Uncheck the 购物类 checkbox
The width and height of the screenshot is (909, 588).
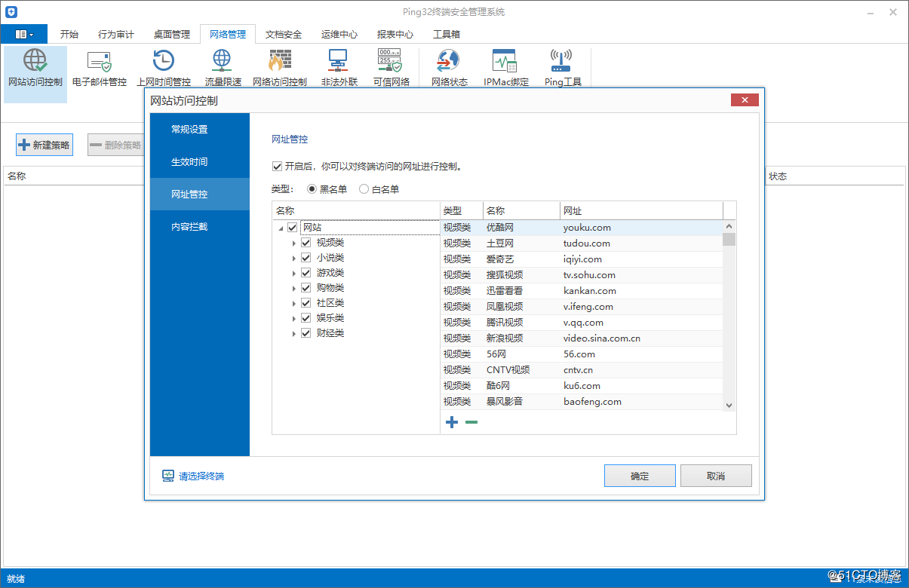[306, 288]
